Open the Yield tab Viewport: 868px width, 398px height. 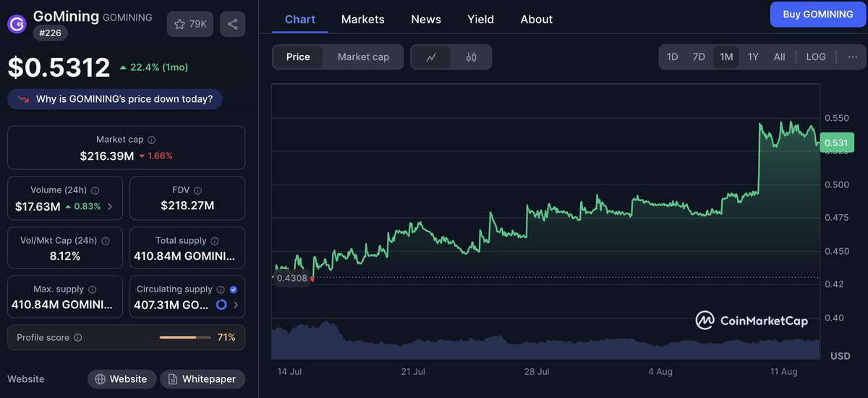(481, 20)
